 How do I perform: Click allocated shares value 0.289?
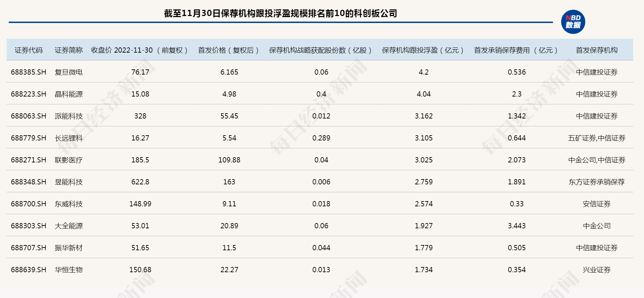[x=321, y=138]
